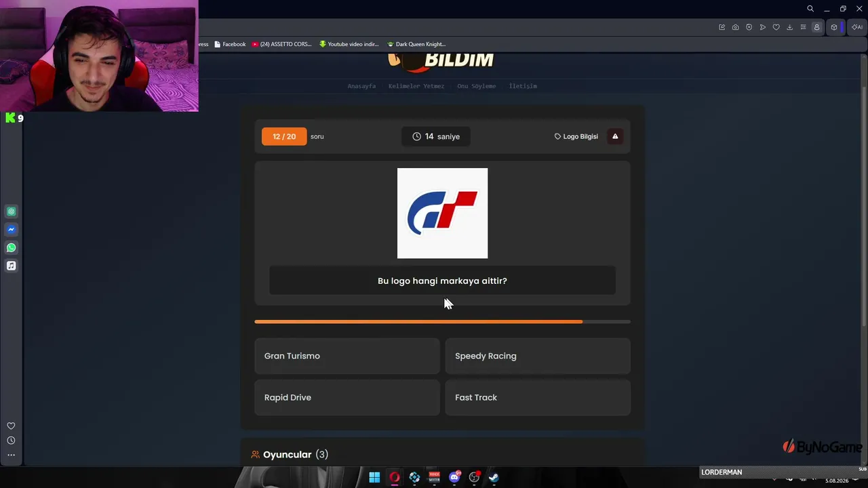This screenshot has width=868, height=488.
Task: Click the question text Bu logo hangi markaya aittir?
Action: [x=442, y=281]
